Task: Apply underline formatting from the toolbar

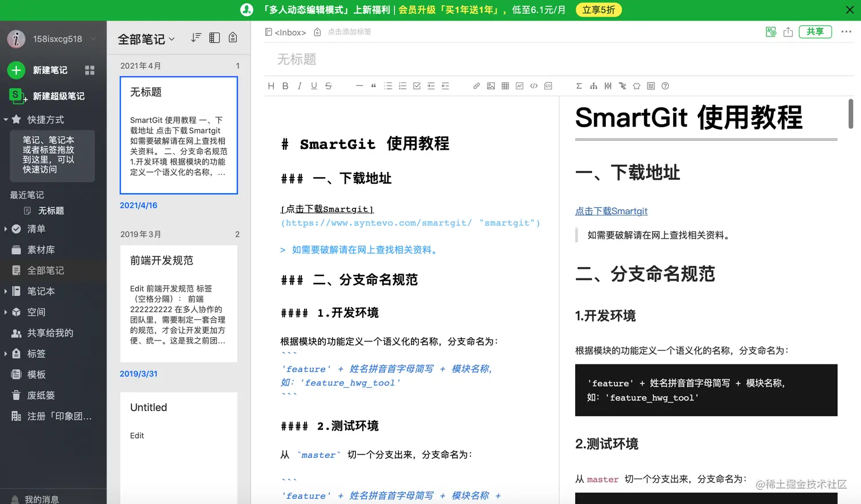Action: coord(314,86)
